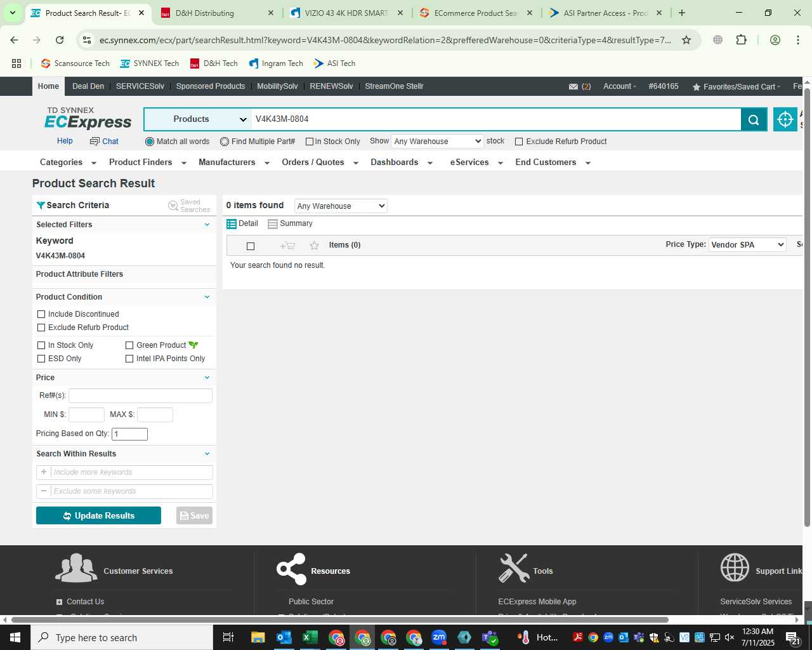Check In Stock Only near the search bar
812x650 pixels.
pyautogui.click(x=310, y=142)
